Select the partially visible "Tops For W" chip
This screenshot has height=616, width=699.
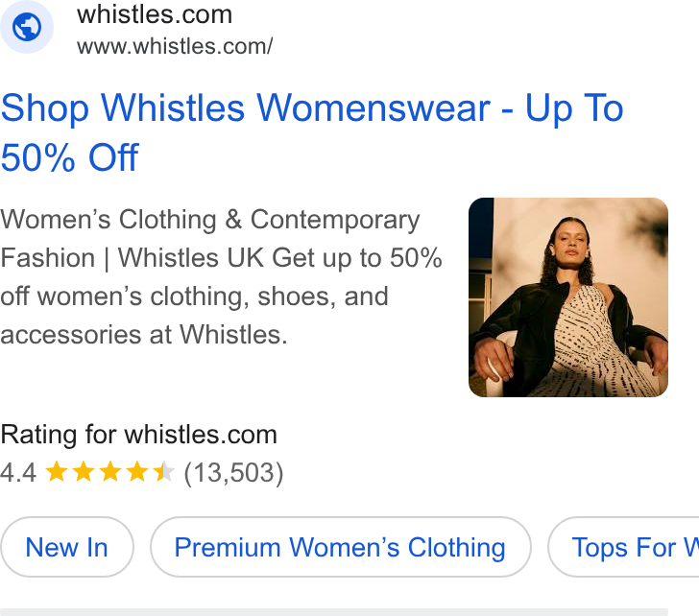(624, 547)
